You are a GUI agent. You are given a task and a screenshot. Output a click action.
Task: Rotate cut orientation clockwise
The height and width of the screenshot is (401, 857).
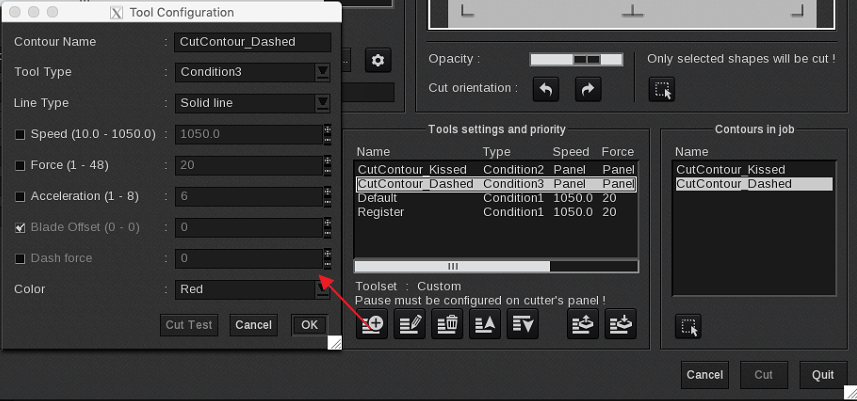(x=587, y=89)
